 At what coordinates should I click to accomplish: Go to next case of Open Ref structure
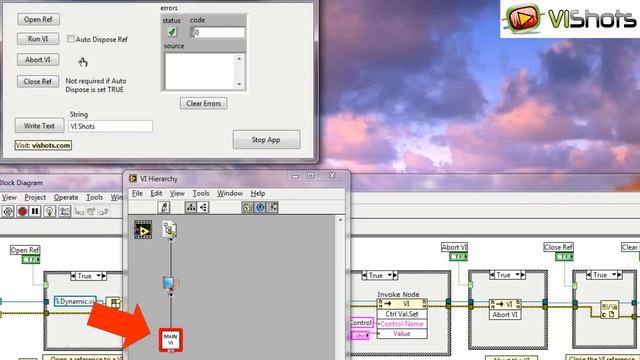(x=104, y=276)
